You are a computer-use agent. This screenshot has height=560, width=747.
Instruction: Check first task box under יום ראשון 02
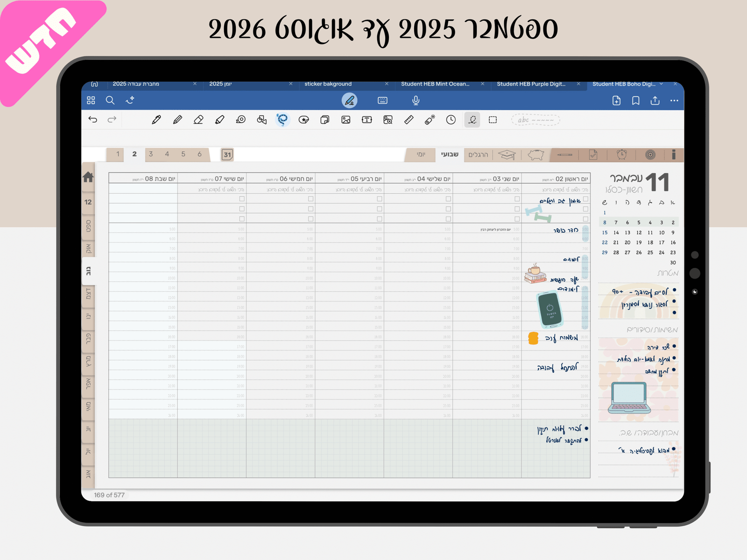[585, 199]
